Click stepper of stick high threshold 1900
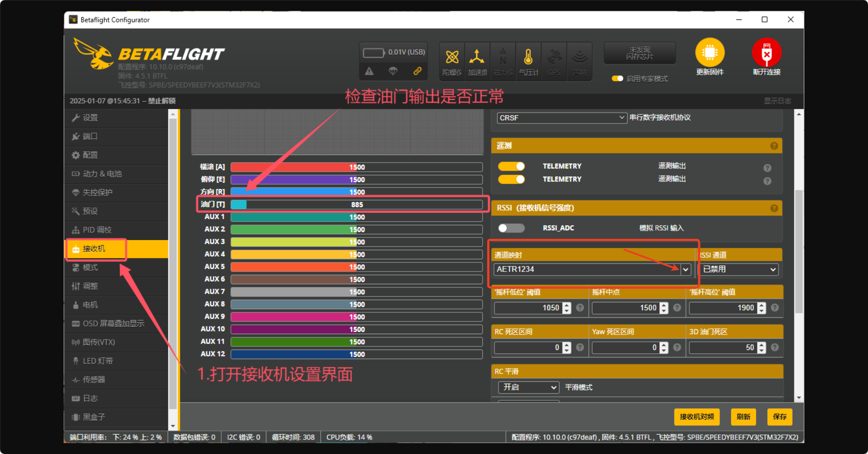 point(762,308)
